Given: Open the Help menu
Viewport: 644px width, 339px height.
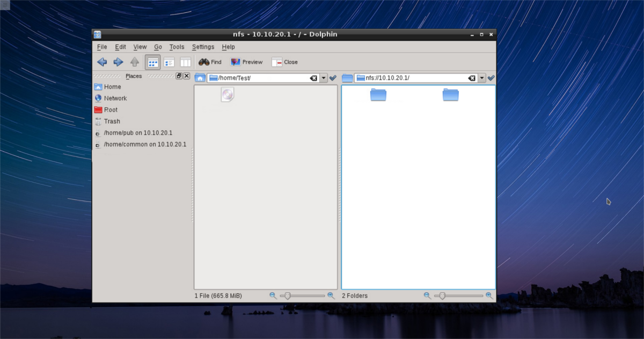Looking at the screenshot, I should point(228,47).
